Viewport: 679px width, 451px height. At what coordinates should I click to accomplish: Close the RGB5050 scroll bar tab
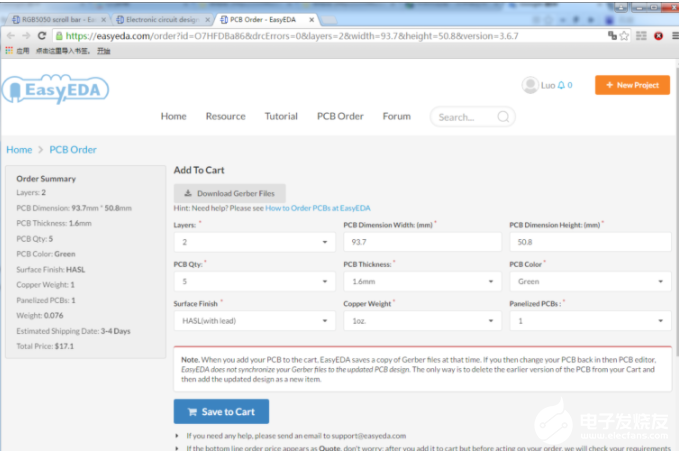(103, 19)
